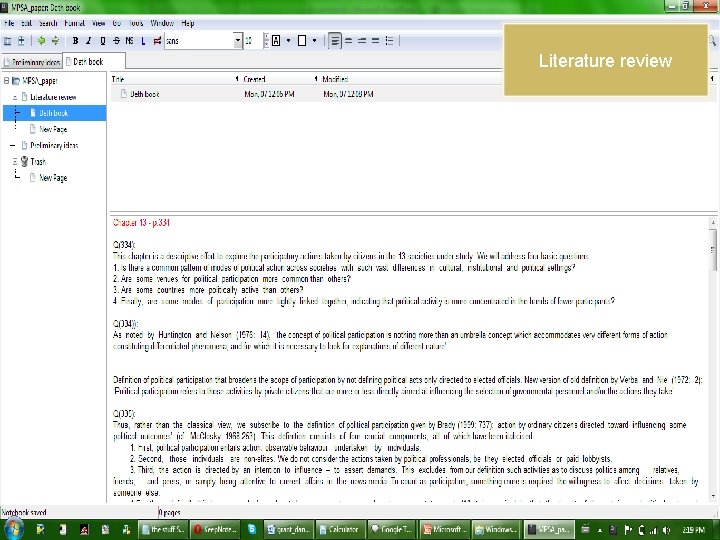Click the 'Chapter 13 - p.334' heading
Image resolution: width=720 pixels, height=540 pixels.
141,223
